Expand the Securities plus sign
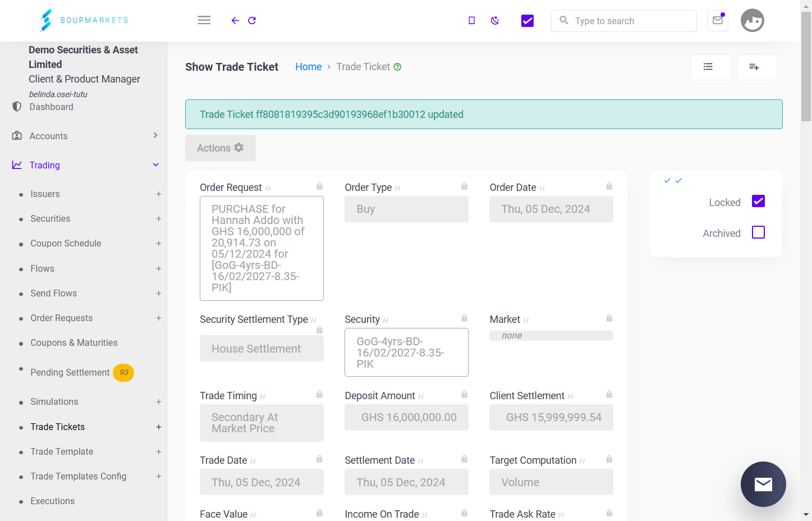 [159, 219]
